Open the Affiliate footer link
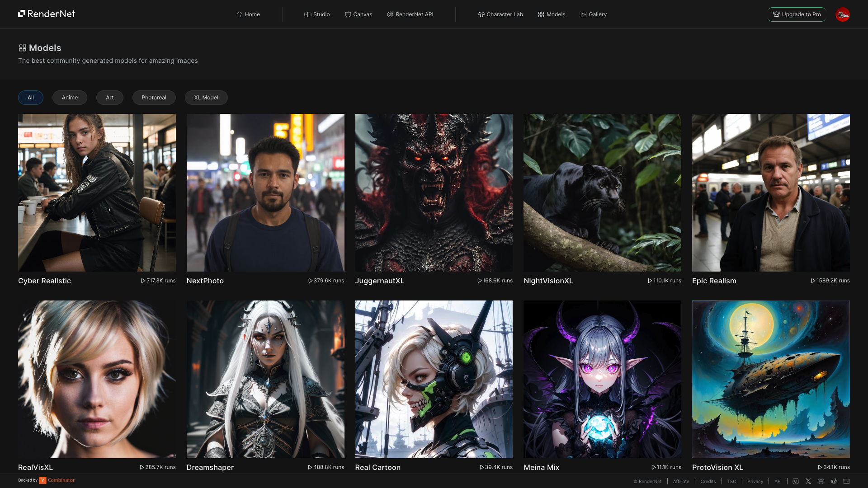Image resolution: width=868 pixels, height=488 pixels. coord(681,482)
